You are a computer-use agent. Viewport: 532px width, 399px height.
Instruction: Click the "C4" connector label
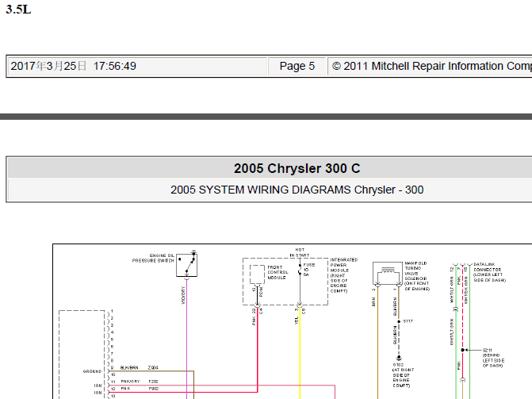(x=261, y=311)
